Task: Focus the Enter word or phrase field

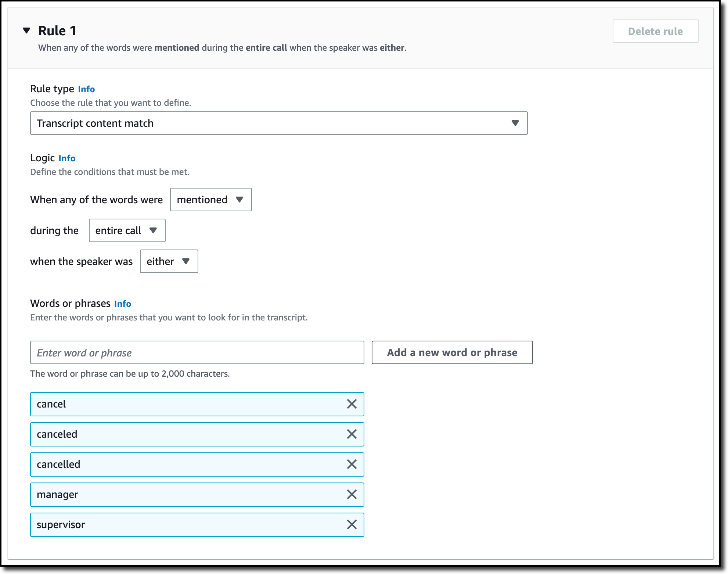Action: click(x=197, y=352)
